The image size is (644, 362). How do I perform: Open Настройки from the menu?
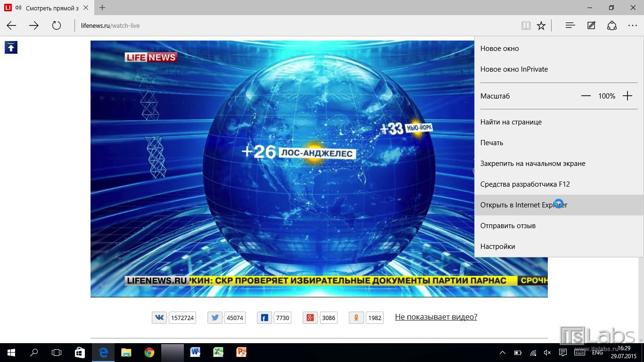(559, 247)
